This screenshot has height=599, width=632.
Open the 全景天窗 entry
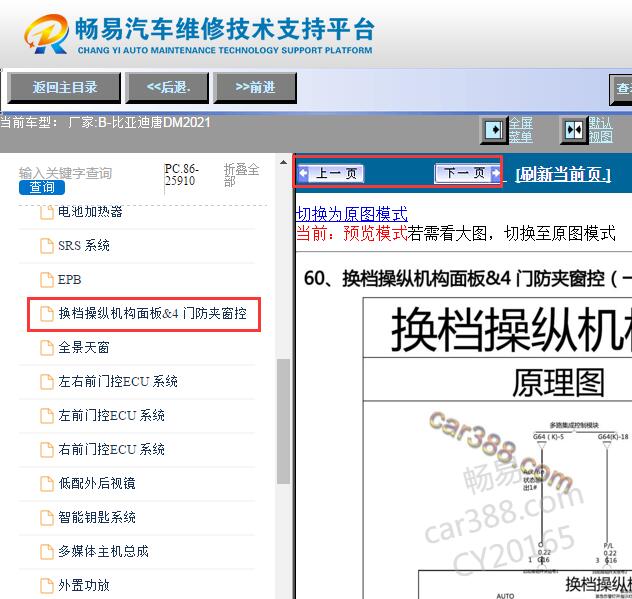tap(84, 347)
